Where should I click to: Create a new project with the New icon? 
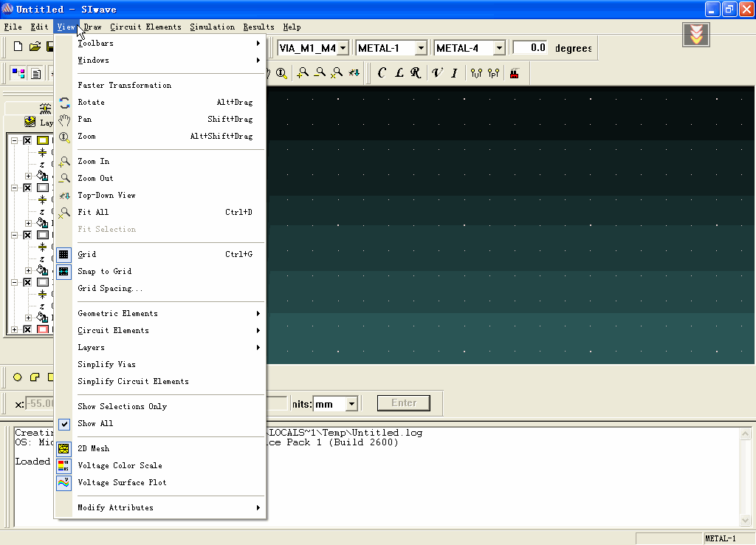[18, 47]
